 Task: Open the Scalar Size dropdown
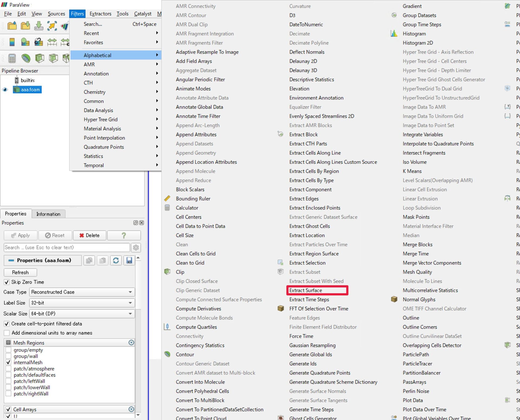[82, 313]
